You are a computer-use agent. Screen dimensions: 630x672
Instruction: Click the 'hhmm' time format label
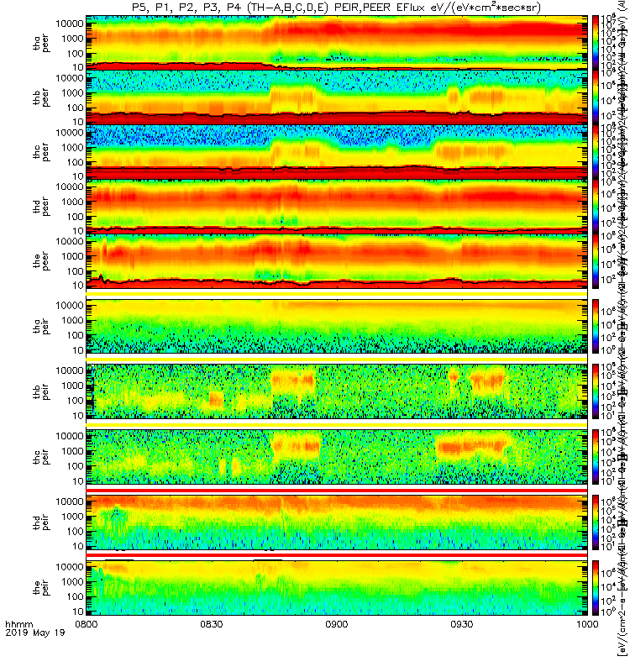point(18,624)
